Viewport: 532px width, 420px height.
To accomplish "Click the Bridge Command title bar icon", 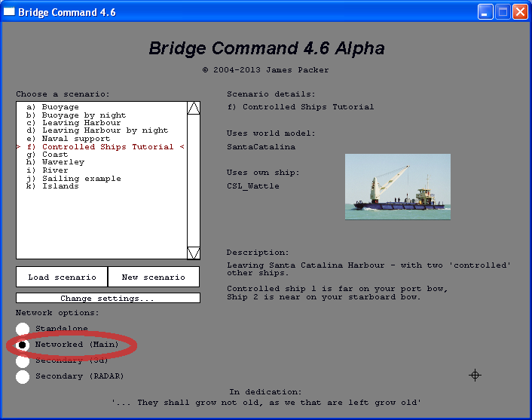I will (9, 12).
